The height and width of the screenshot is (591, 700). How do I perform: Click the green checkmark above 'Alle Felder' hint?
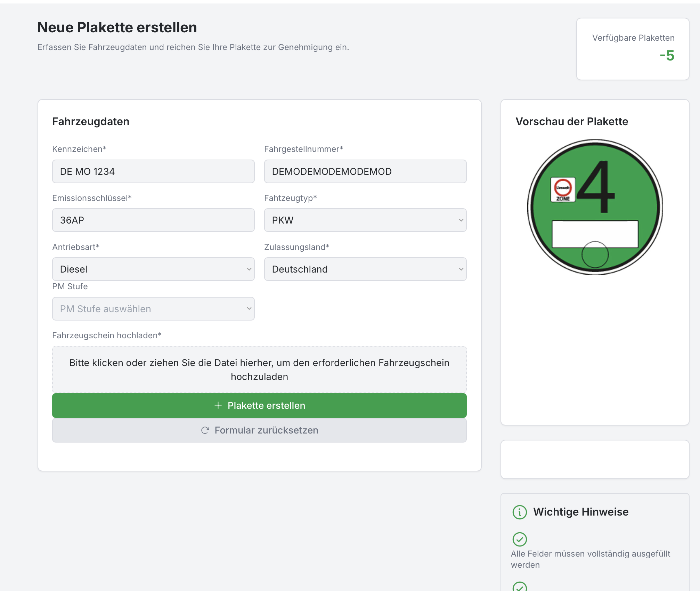click(520, 539)
